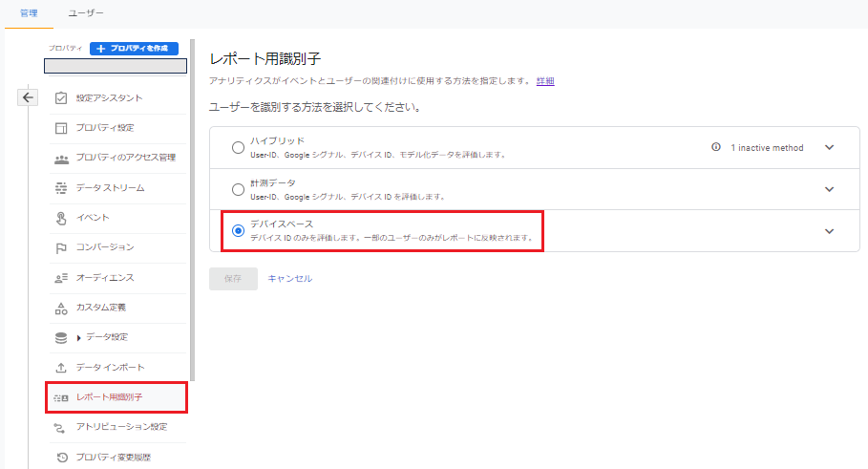Image resolution: width=868 pixels, height=469 pixels.
Task: Click the レポート用識別子 page heading
Action: click(x=265, y=58)
